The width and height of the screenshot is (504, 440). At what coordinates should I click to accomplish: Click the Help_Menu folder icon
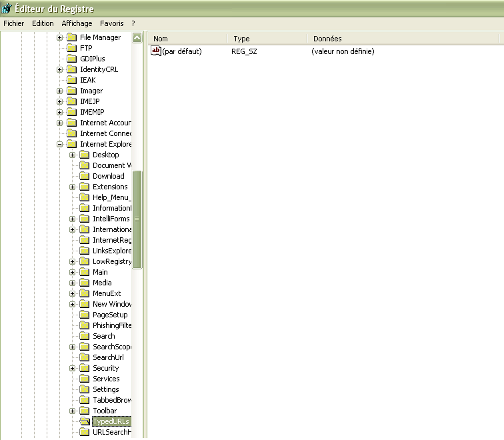85,197
